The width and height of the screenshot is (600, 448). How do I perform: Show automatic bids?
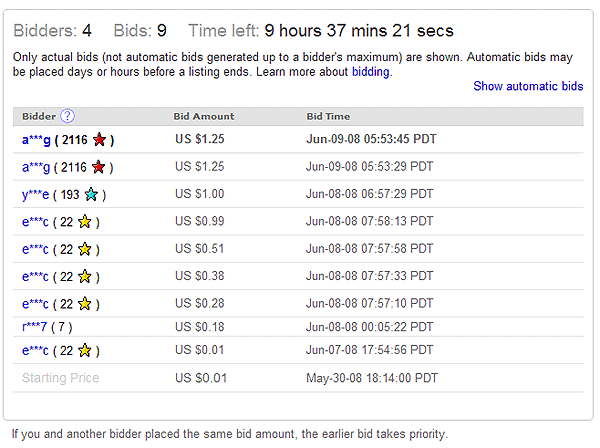coord(528,86)
